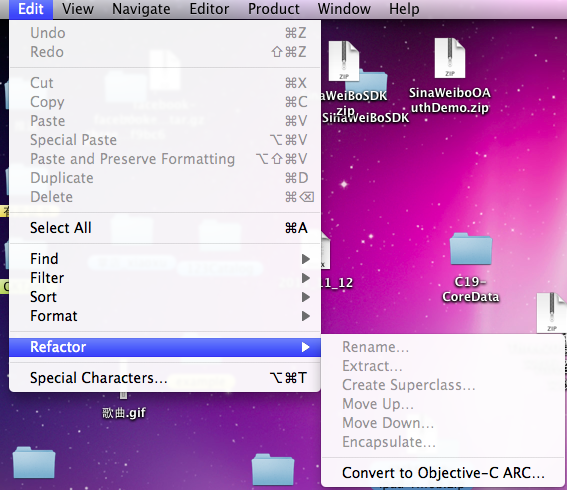Open the Product menu
Screen dimensions: 567x490
pyautogui.click(x=273, y=9)
